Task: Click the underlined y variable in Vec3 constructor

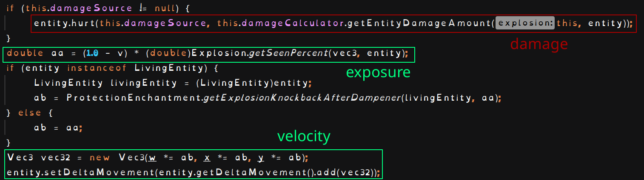Action: click(x=261, y=158)
